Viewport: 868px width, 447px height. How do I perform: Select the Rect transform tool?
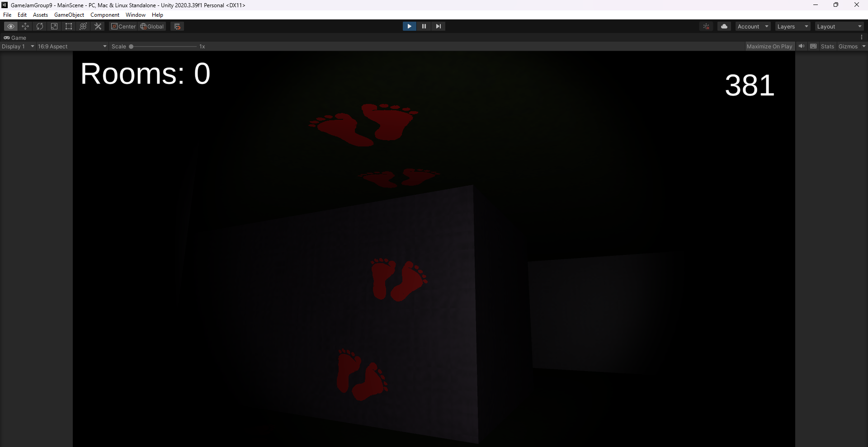pos(69,26)
